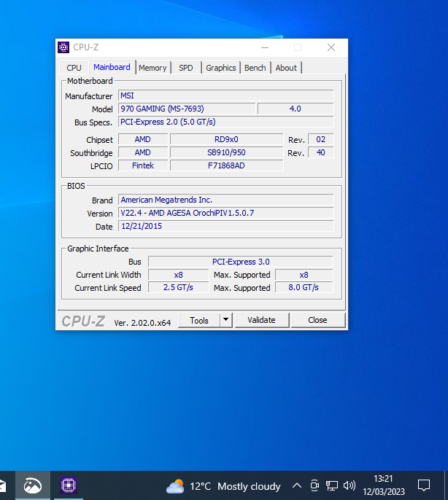The width and height of the screenshot is (448, 500).
Task: Click the Tools button
Action: tap(199, 320)
